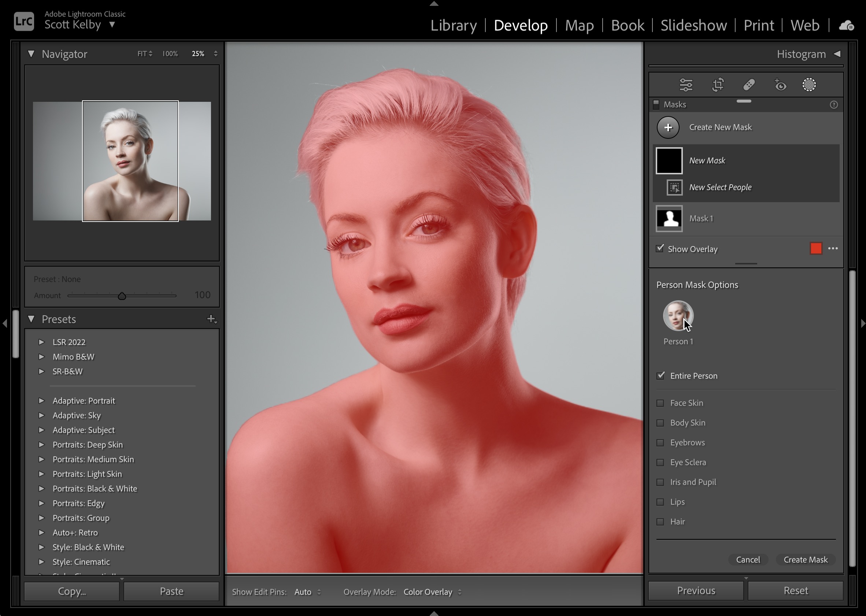Viewport: 866px width, 616px height.
Task: Drag the Amount slider to adjust
Action: pos(122,295)
